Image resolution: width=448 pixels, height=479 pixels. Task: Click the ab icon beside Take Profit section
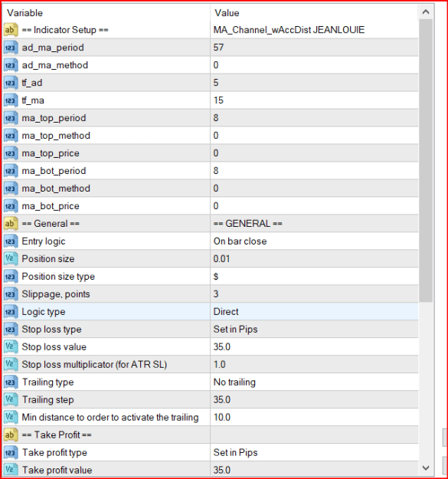[x=10, y=435]
